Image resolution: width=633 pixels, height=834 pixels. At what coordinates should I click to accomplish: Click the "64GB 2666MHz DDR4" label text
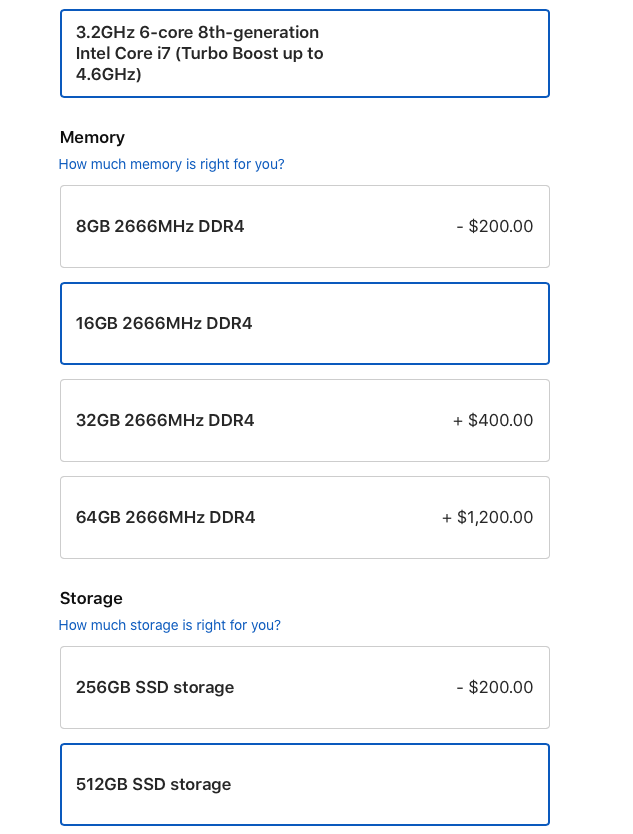(165, 517)
